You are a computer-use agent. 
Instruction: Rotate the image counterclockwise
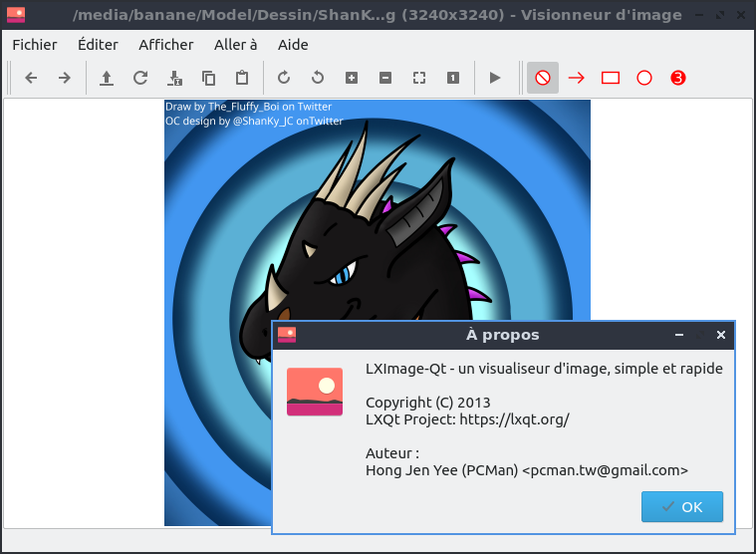click(x=318, y=78)
